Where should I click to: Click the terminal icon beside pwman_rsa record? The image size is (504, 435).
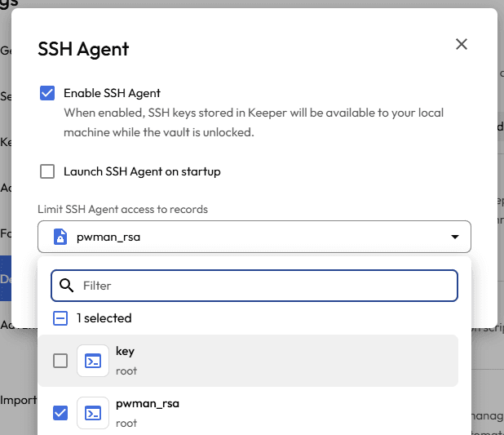coord(93,413)
